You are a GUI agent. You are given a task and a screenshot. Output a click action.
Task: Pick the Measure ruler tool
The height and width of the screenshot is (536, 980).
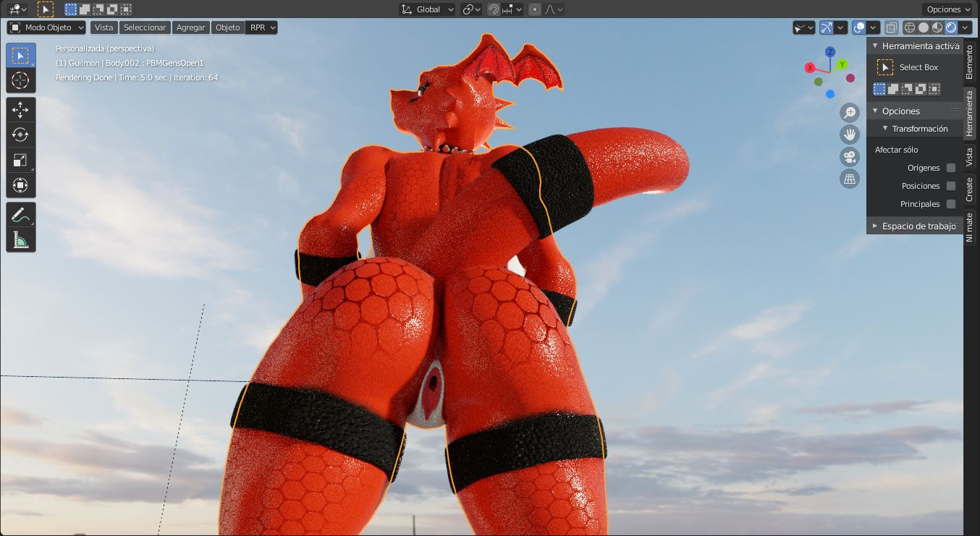pyautogui.click(x=20, y=240)
